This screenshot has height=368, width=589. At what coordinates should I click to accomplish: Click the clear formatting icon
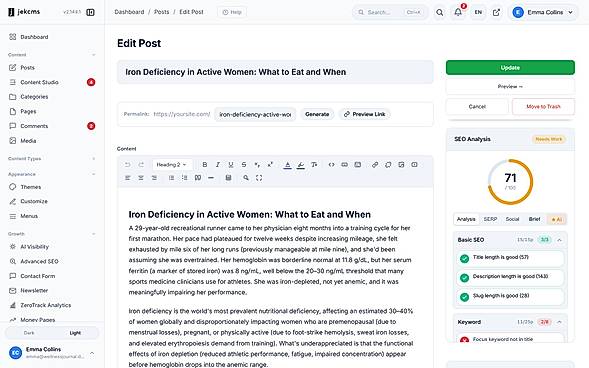pos(314,165)
